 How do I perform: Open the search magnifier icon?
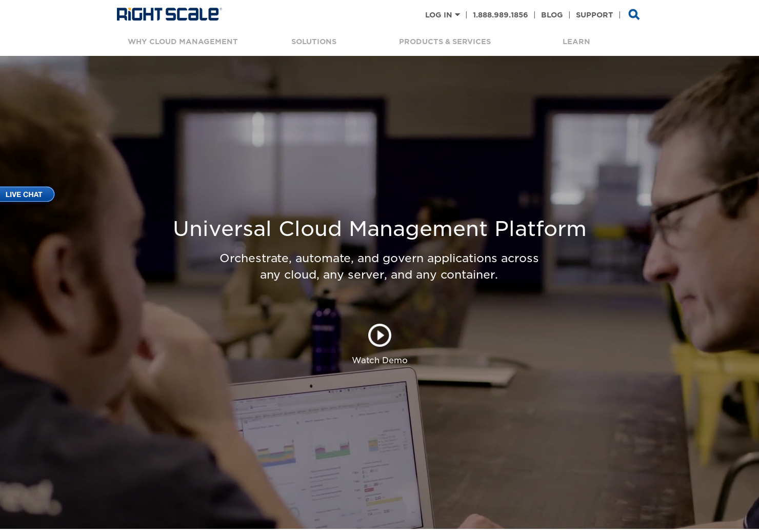634,14
